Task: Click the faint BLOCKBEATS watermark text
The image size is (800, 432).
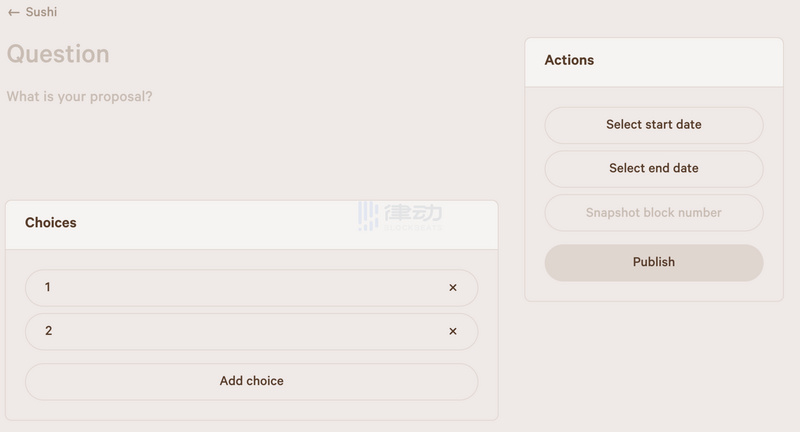Action: coord(413,227)
